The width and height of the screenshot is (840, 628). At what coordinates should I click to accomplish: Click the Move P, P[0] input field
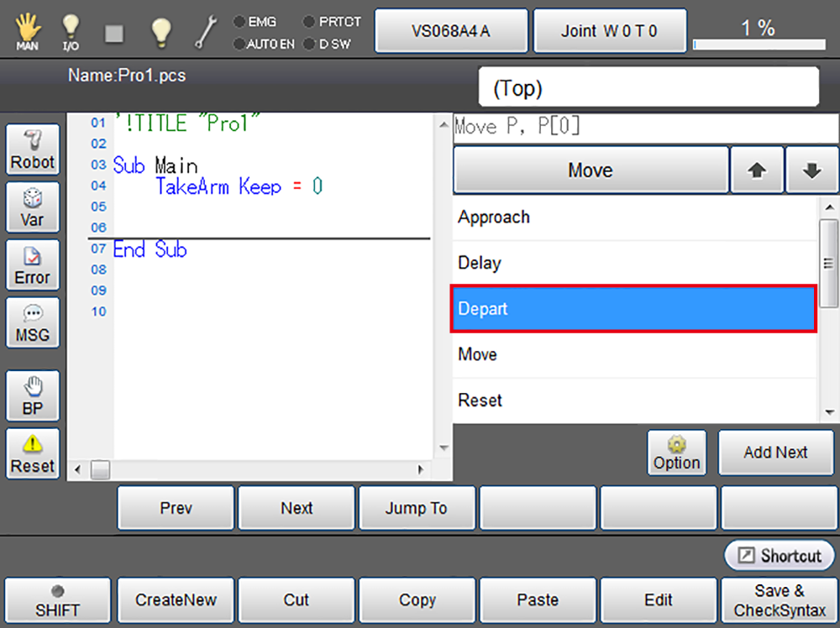pyautogui.click(x=645, y=128)
